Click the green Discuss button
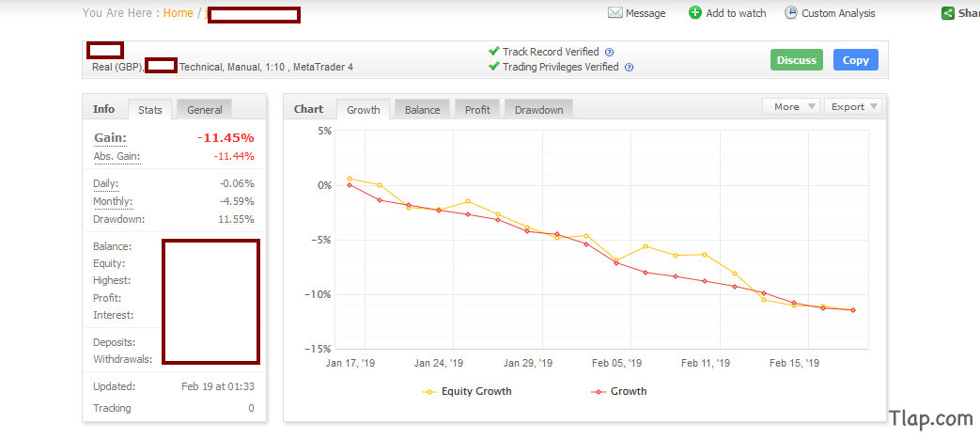The image size is (980, 439). pos(797,60)
